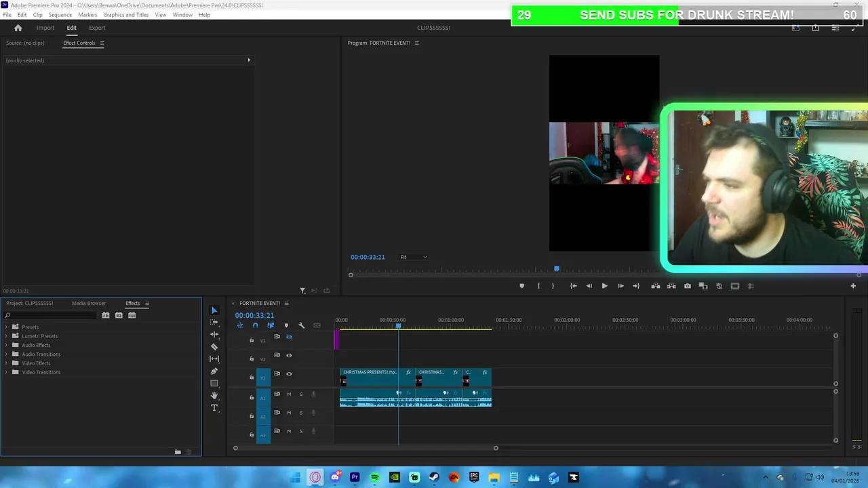The image size is (868, 488).
Task: Add a marker in the timeline
Action: point(286,325)
